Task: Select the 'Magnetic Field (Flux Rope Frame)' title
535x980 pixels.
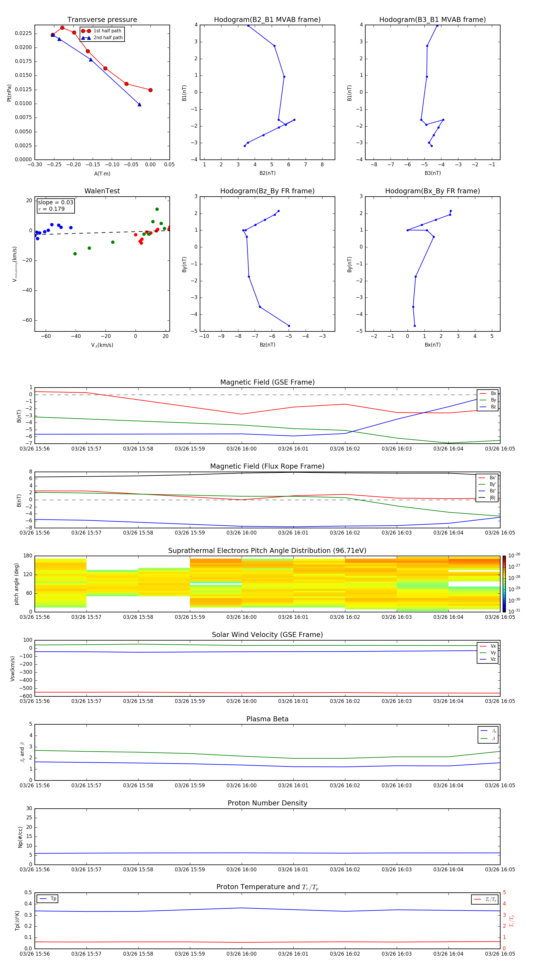Action: (267, 467)
